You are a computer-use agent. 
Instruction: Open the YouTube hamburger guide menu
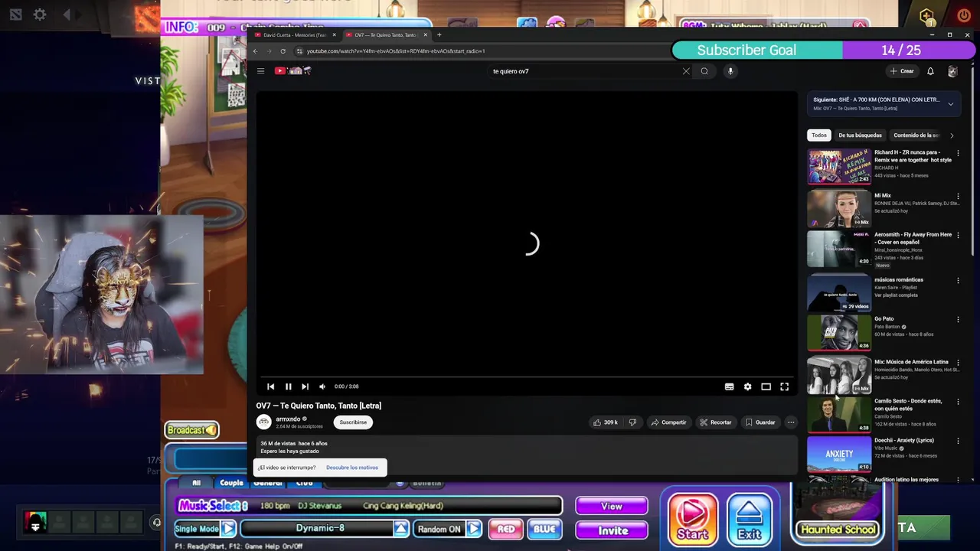260,71
